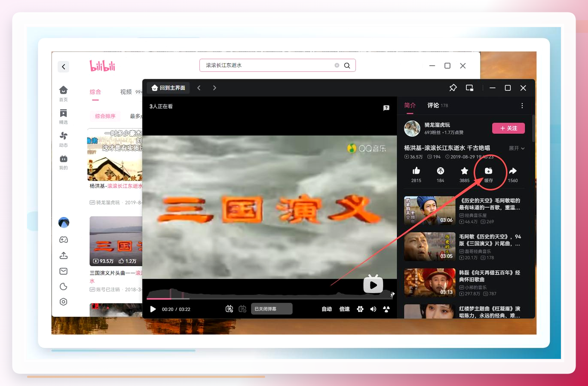Expand the video description with 展开
The height and width of the screenshot is (386, 588).
click(x=517, y=148)
